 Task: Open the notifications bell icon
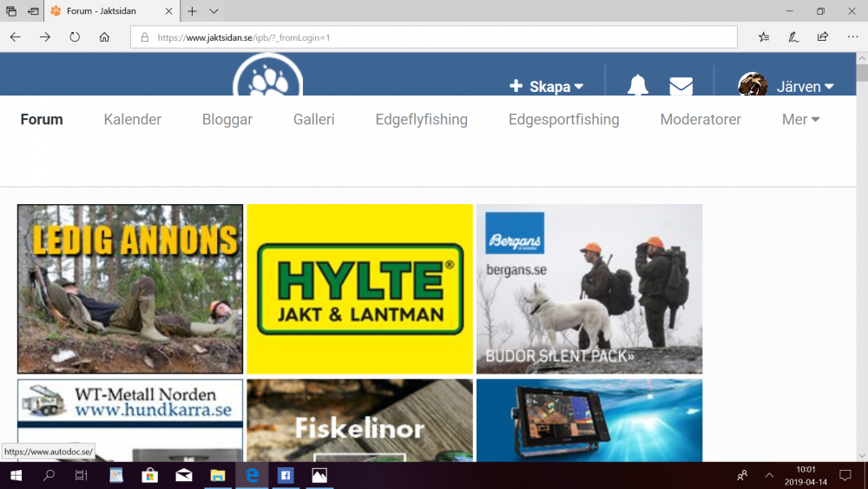pyautogui.click(x=638, y=85)
